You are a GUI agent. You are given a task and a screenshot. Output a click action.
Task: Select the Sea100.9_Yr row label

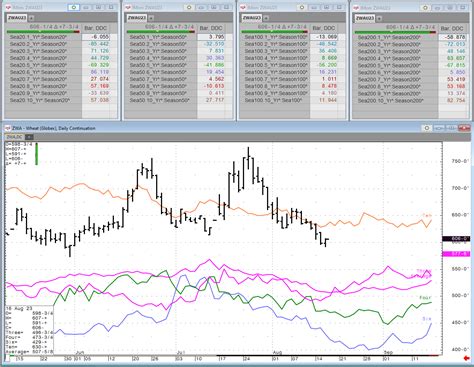275,93
